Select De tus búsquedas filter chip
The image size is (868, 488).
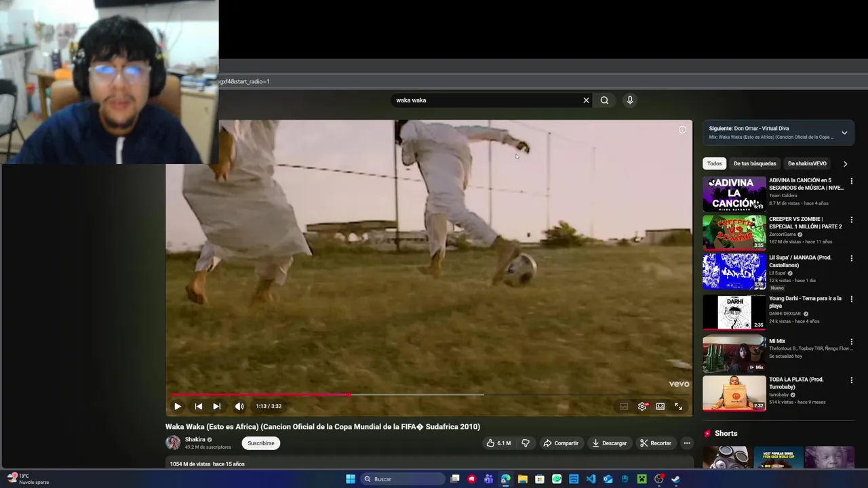755,163
